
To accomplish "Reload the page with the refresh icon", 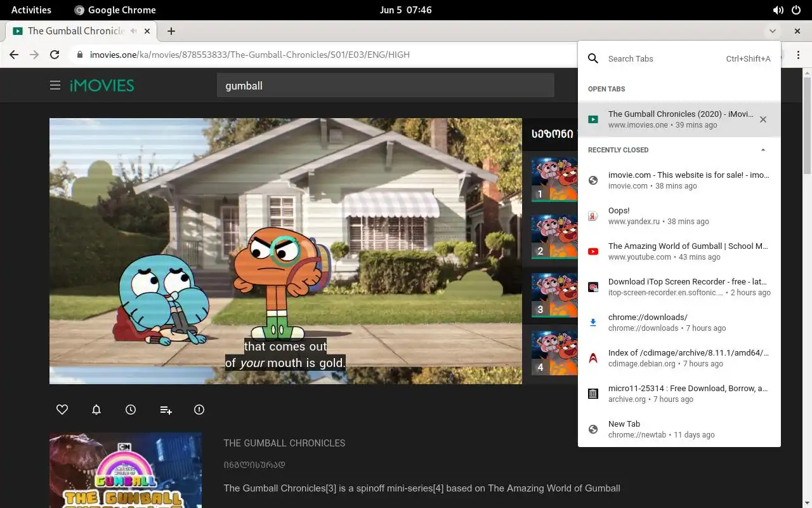I will coord(55,55).
